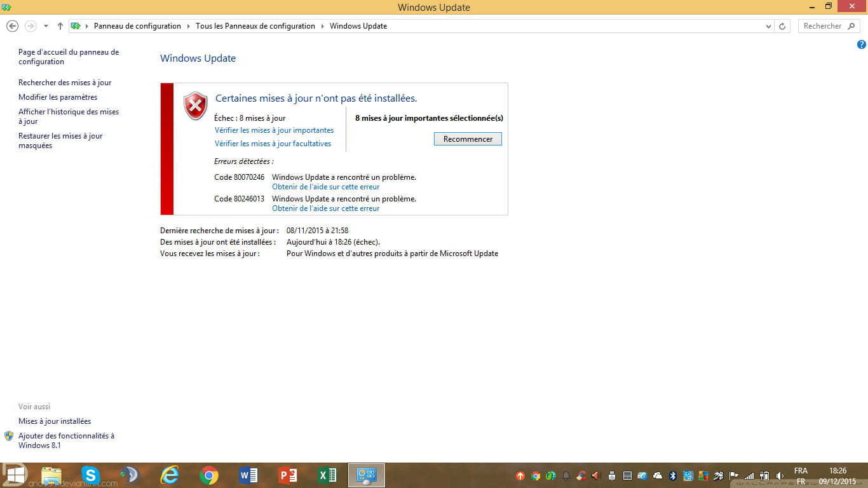Click Tous les Panneaux de configuration breadcrumb

(255, 26)
